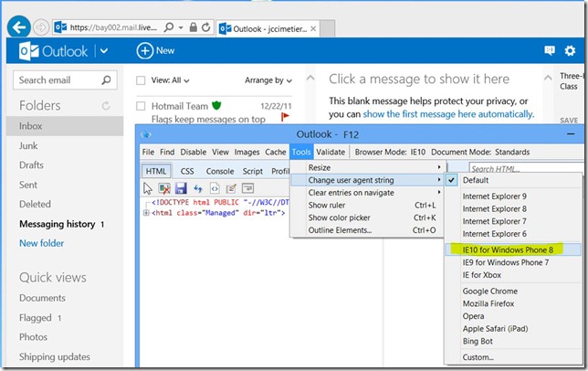Expand the Resize submenu
Image resolution: width=588 pixels, height=371 pixels.
point(368,168)
